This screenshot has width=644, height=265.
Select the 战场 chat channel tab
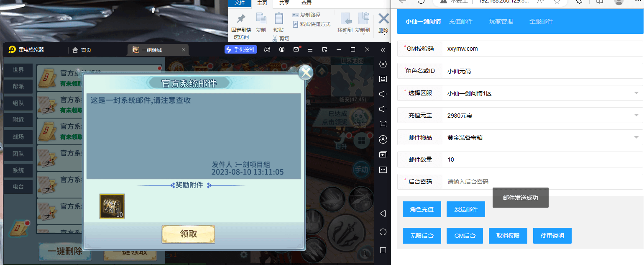pos(18,137)
